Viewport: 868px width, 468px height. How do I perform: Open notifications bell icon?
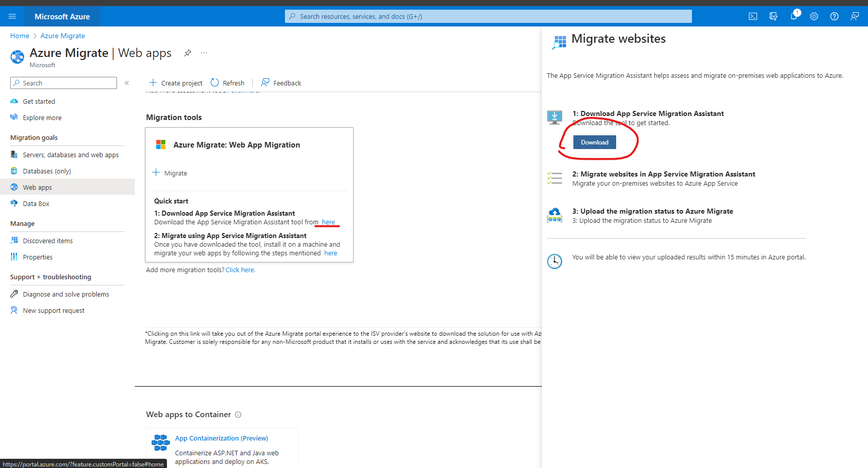(x=794, y=16)
